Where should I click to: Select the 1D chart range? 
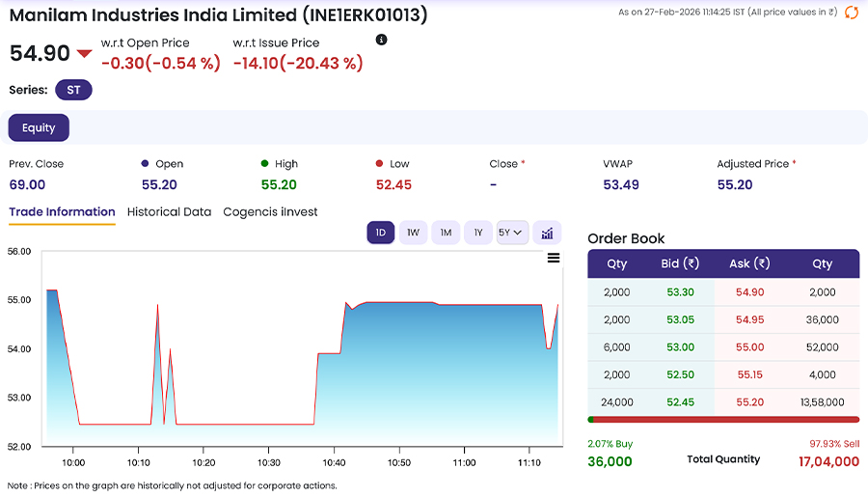(381, 233)
